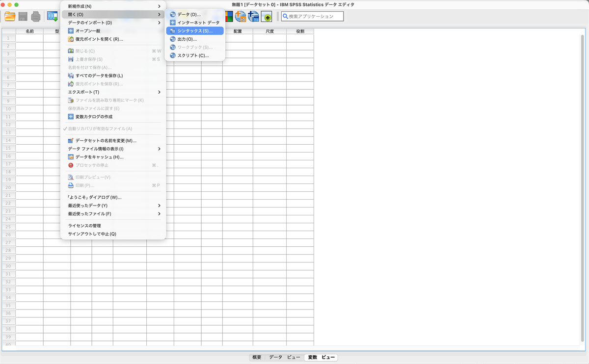The image size is (589, 364).
Task: Click the greyed 復元ポイントを保存(R)... item
Action: click(x=113, y=84)
